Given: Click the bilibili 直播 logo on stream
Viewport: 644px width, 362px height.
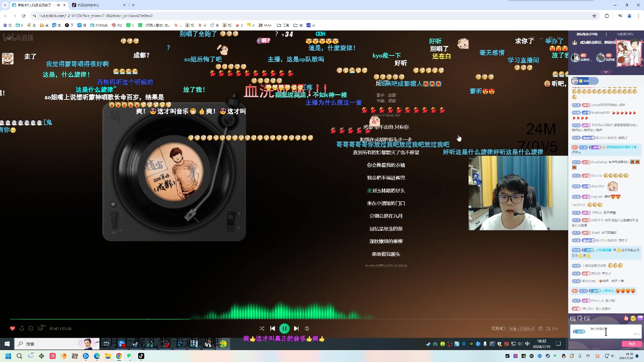Looking at the screenshot, I should (x=18, y=37).
